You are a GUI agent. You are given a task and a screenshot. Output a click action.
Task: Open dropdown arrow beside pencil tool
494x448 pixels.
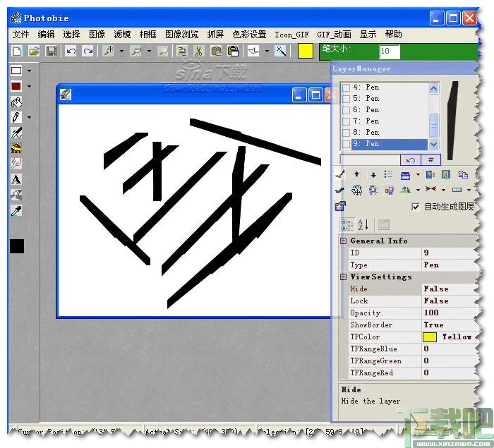point(30,117)
